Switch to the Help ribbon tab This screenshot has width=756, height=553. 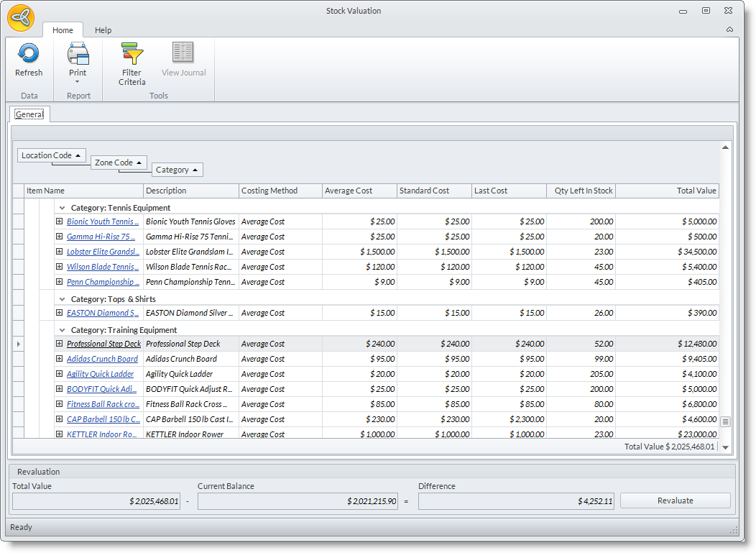(103, 30)
